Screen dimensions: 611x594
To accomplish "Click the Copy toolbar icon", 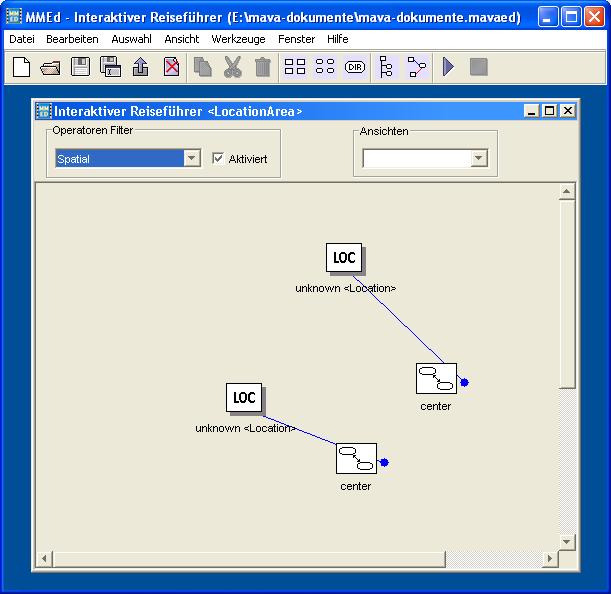I will coord(203,67).
